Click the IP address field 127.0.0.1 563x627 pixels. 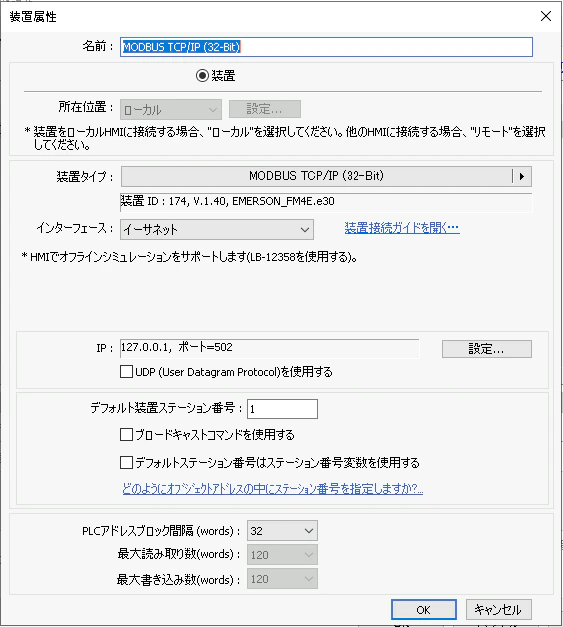click(x=270, y=348)
